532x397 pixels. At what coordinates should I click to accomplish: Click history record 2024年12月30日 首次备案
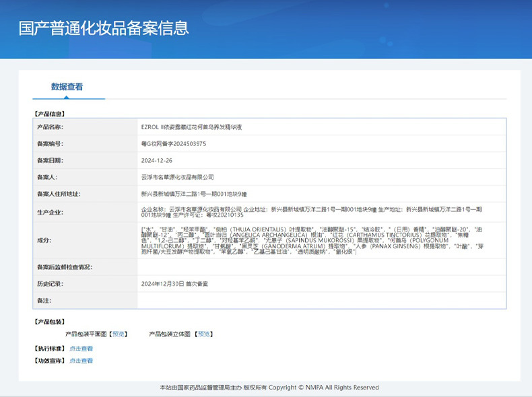click(174, 284)
